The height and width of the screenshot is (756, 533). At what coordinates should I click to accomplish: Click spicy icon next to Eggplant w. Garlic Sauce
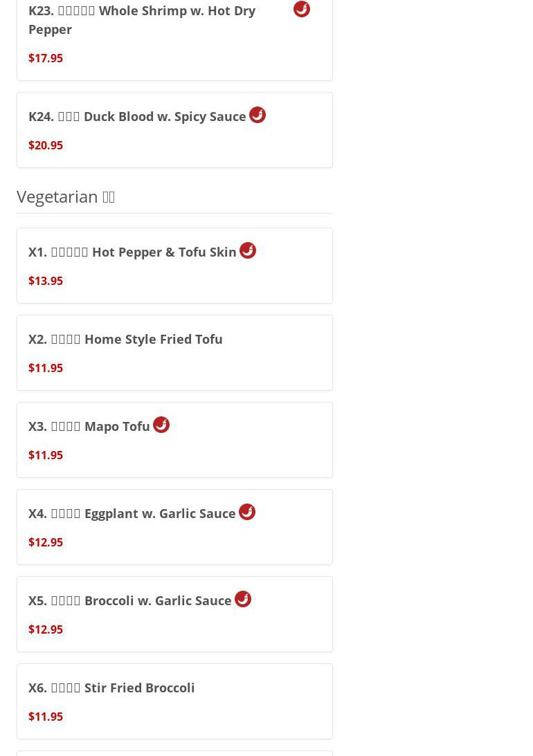pos(247,512)
